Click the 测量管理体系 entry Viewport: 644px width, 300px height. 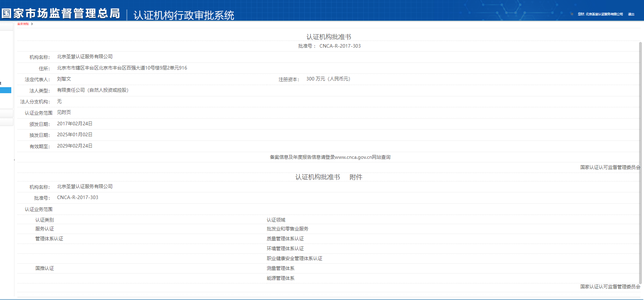pos(280,268)
